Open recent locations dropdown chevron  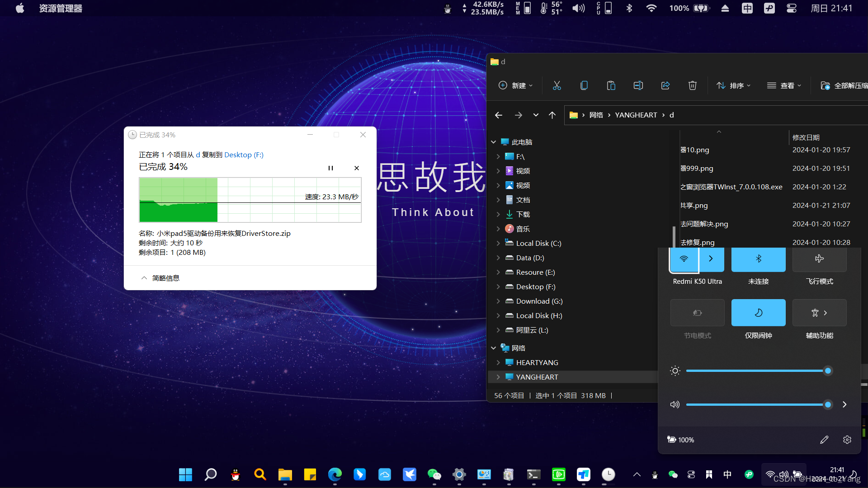[536, 115]
